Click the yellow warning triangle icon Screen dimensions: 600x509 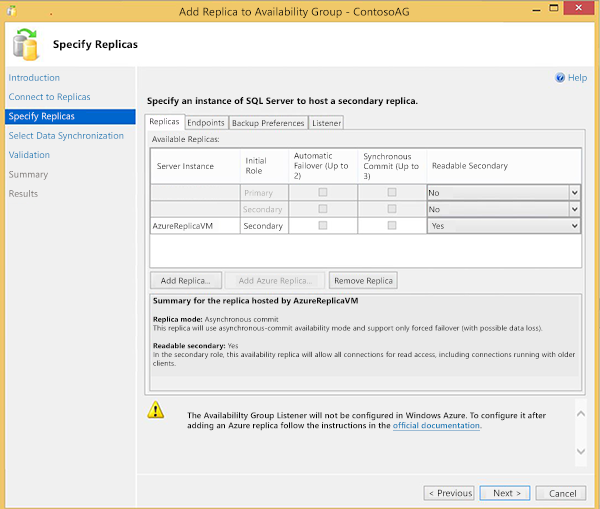point(156,410)
